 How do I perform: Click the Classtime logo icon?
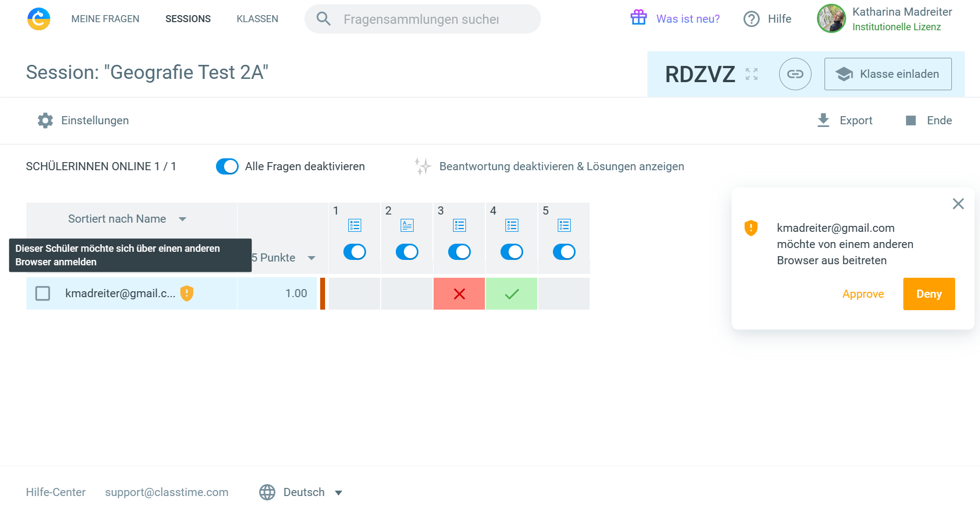point(39,19)
